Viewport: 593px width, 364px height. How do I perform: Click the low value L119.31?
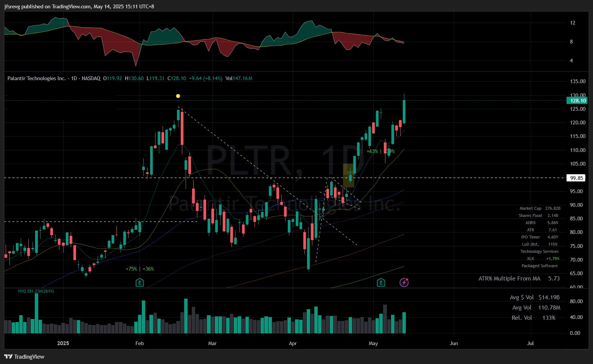click(155, 78)
